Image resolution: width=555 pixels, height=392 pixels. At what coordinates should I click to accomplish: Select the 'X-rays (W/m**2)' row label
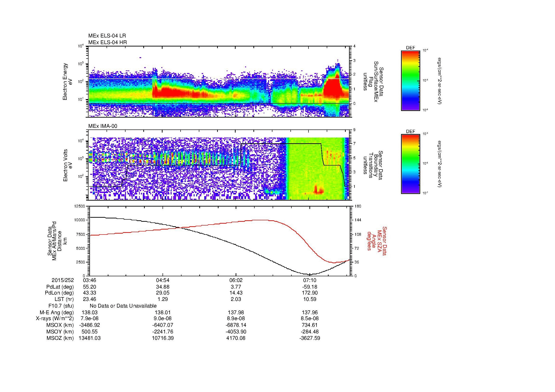[x=55, y=318]
